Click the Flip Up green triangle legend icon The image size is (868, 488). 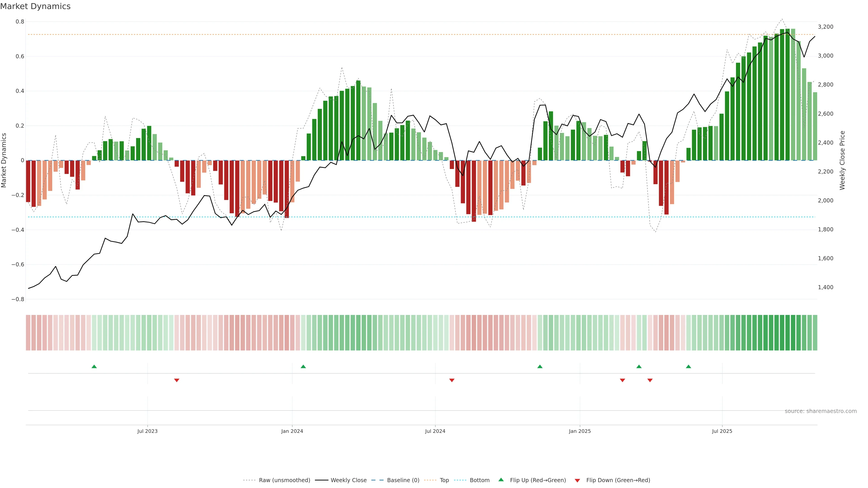(501, 480)
